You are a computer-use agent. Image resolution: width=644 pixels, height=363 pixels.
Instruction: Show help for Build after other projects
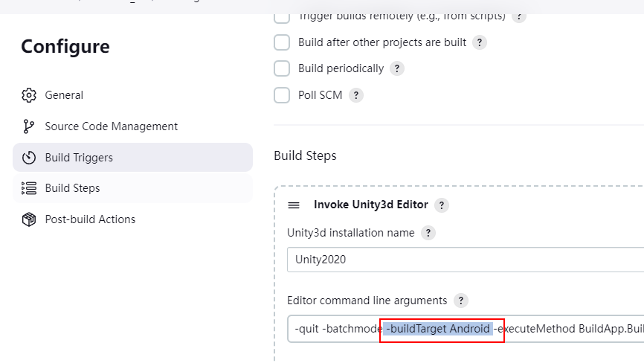pyautogui.click(x=480, y=42)
